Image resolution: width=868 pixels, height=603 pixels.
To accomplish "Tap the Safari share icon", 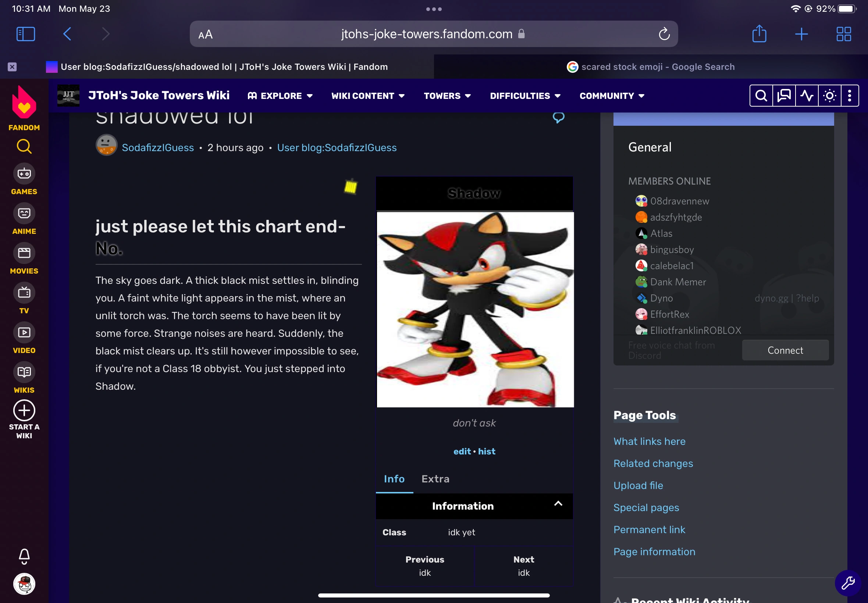I will (759, 34).
